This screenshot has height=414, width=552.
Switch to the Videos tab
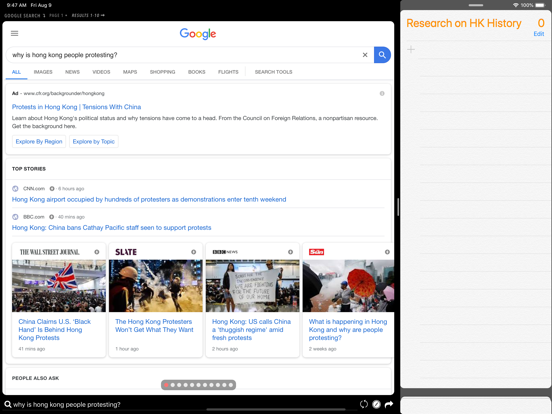coord(101,72)
